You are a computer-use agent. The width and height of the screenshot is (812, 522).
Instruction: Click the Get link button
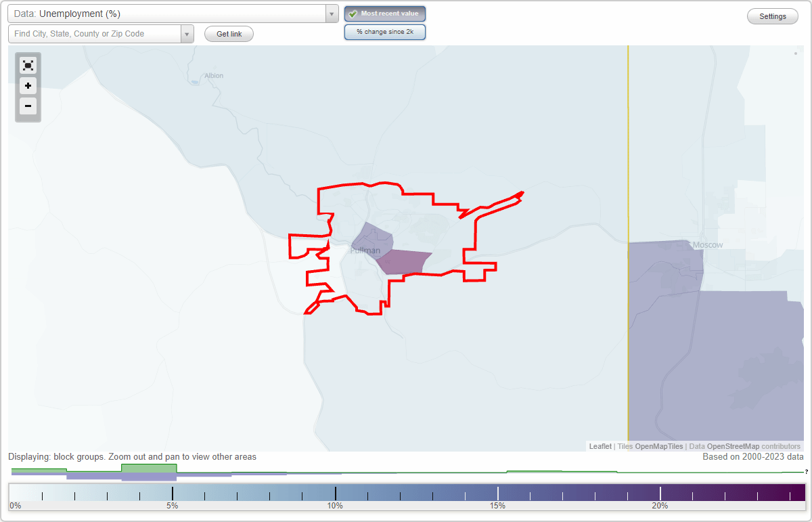[229, 34]
